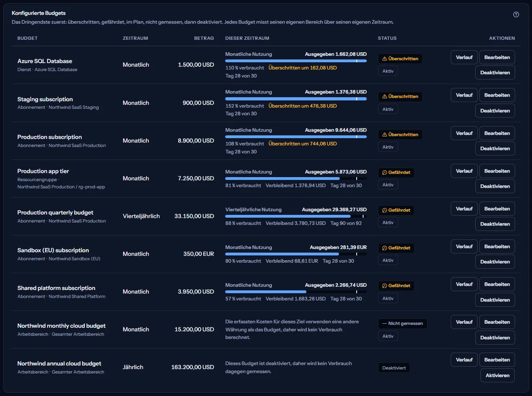Edit the Northwind monthly cloud budget
This screenshot has width=532, height=396.
(497, 322)
